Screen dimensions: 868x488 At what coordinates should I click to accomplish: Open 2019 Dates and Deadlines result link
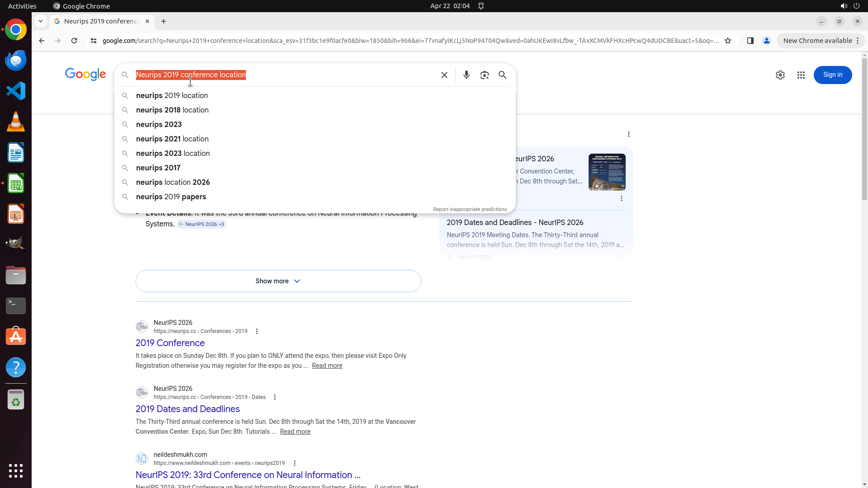click(188, 409)
